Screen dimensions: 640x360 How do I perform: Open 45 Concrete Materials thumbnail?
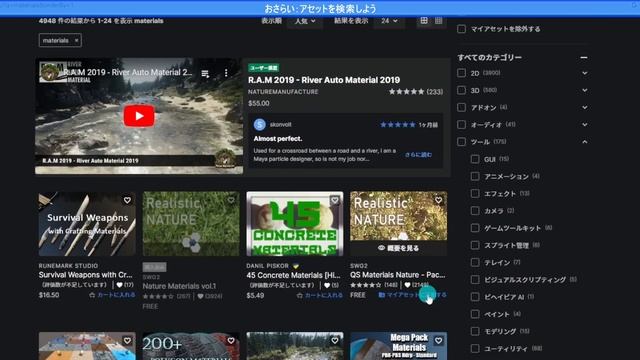pos(295,224)
